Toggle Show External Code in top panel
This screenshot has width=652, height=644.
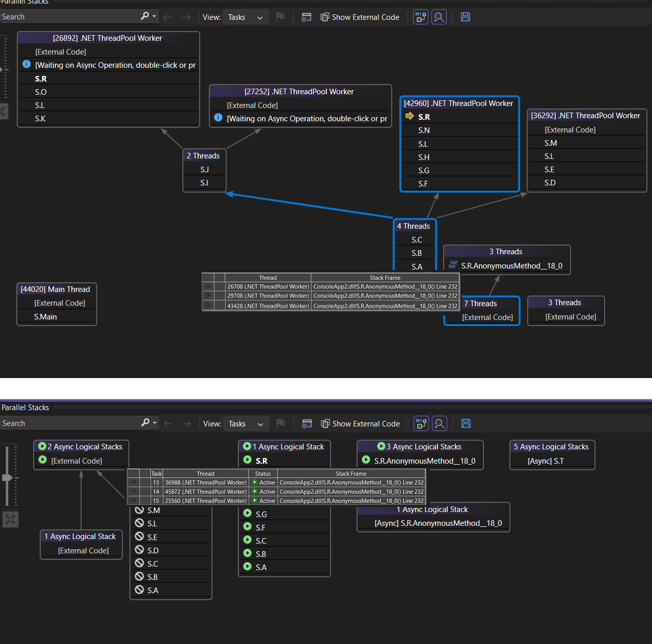click(360, 17)
